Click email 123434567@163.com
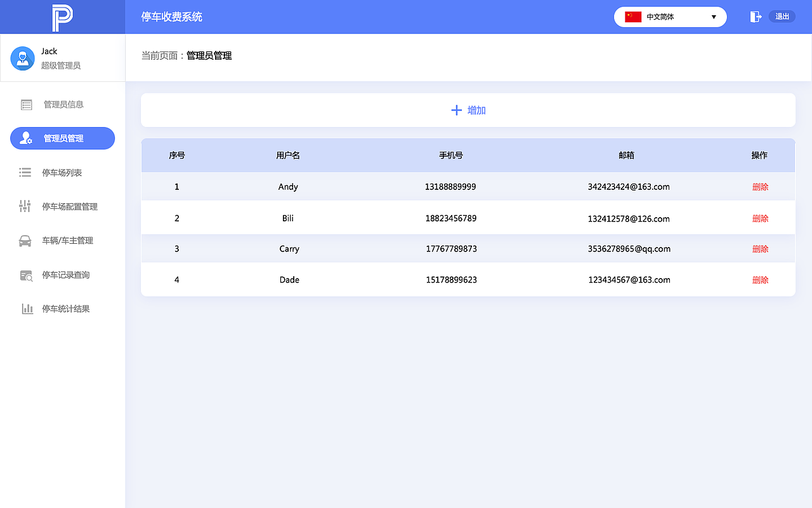The width and height of the screenshot is (812, 508). click(629, 280)
